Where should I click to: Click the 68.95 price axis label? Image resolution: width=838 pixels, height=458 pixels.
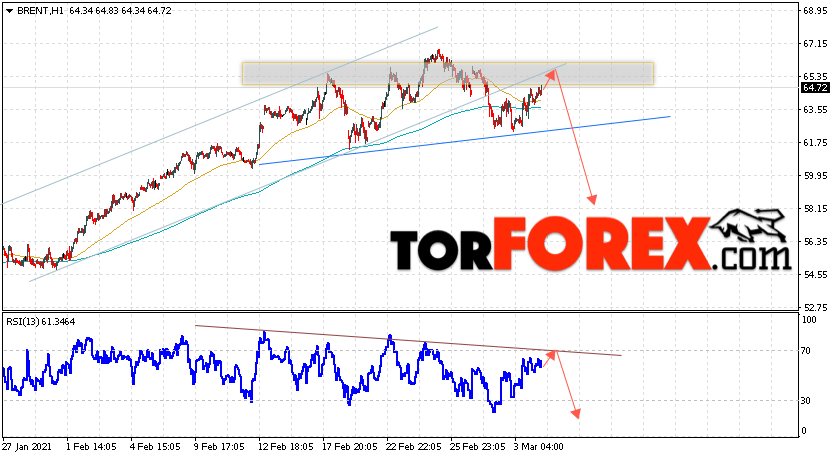click(815, 11)
